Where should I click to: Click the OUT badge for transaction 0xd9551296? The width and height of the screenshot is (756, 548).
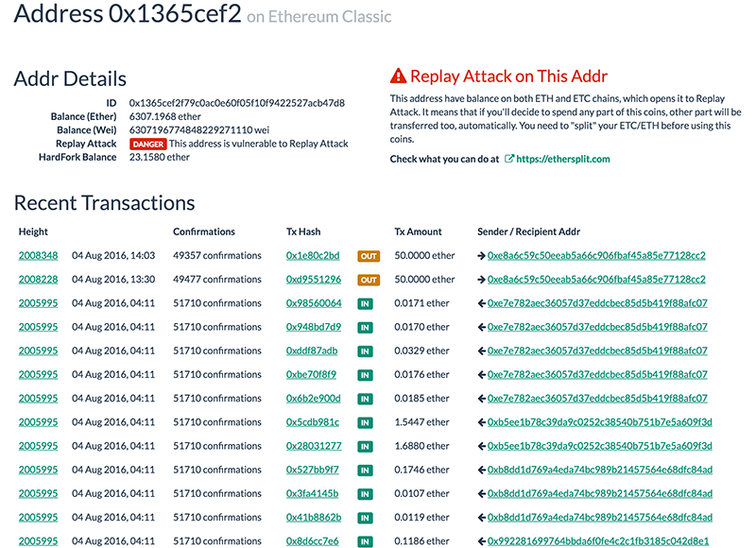pyautogui.click(x=369, y=280)
